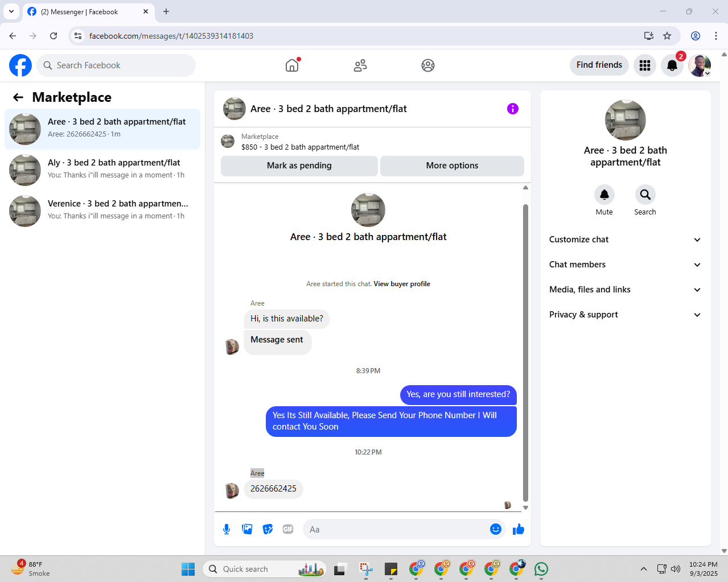Open the Groups icon in top navigation

[428, 65]
